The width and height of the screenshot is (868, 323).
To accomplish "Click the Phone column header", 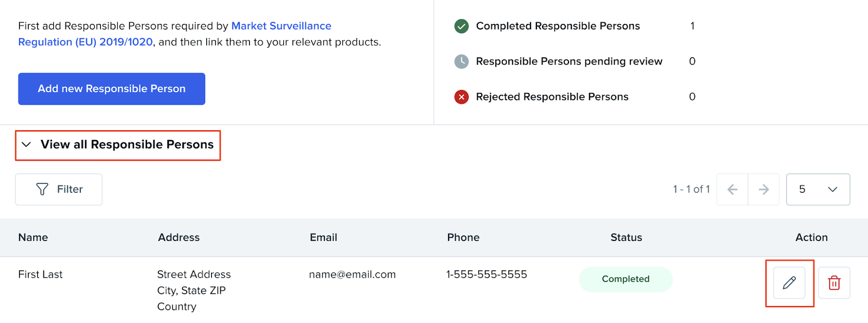I will pos(463,237).
